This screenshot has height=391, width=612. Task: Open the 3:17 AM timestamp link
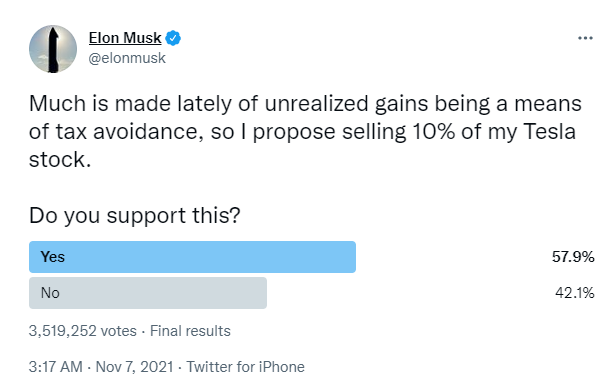[55, 367]
